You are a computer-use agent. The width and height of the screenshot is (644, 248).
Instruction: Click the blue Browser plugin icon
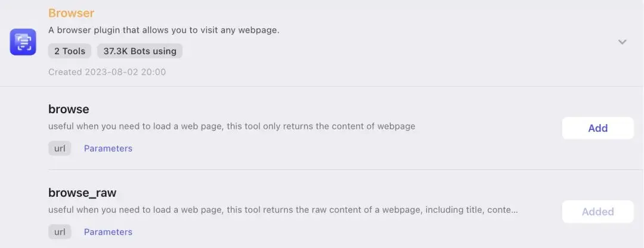pos(23,42)
